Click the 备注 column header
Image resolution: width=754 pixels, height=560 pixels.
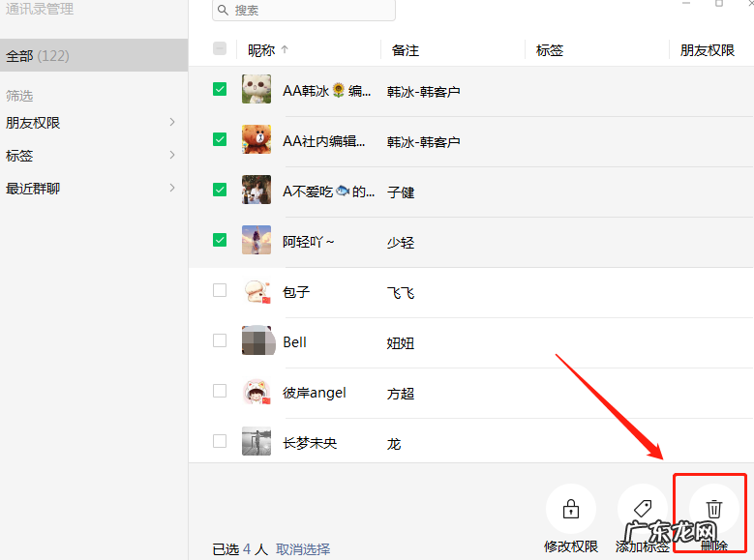coord(406,50)
